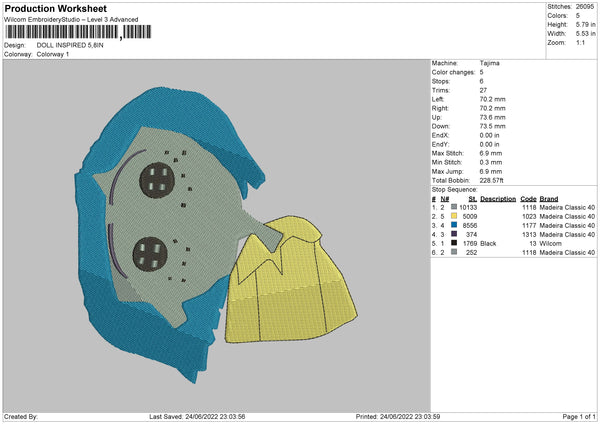Select the Machine value 'Tajima'
Screen dimensions: 600x424
[489, 63]
